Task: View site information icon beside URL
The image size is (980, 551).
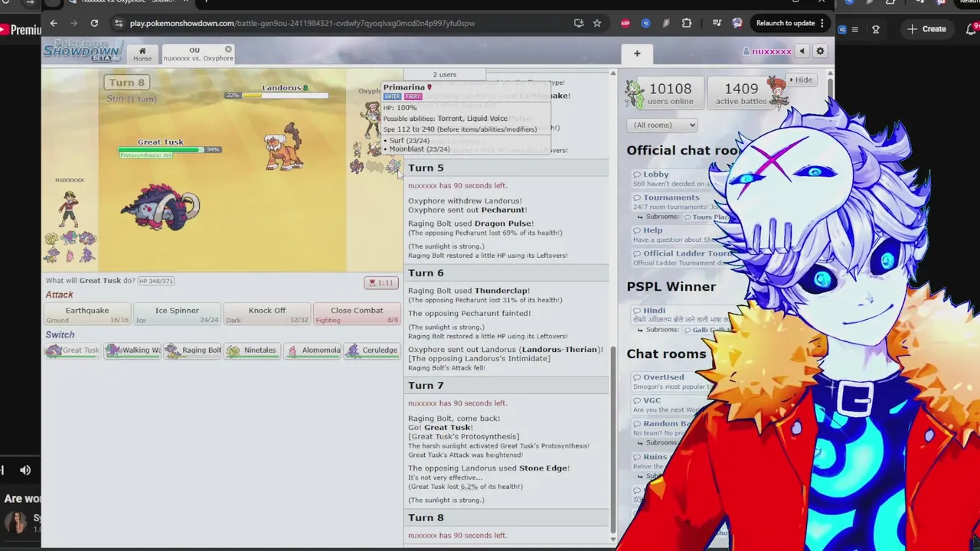Action: pos(119,23)
